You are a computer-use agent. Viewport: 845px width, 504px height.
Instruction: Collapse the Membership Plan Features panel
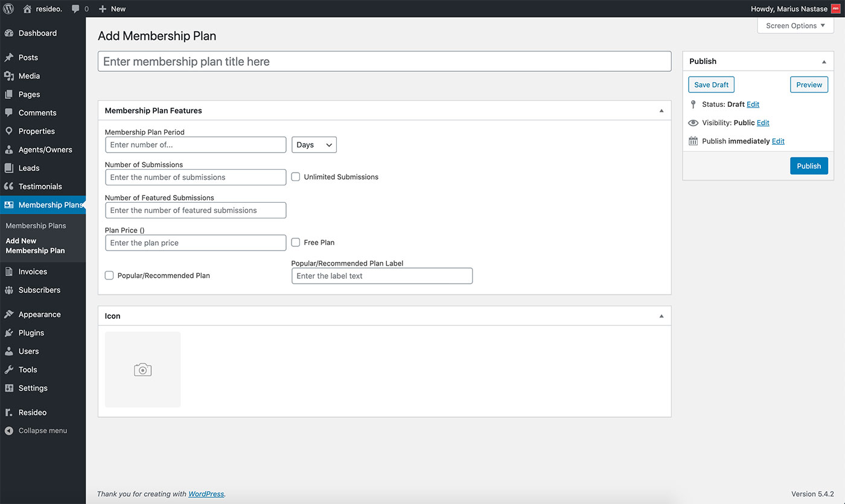(x=661, y=111)
